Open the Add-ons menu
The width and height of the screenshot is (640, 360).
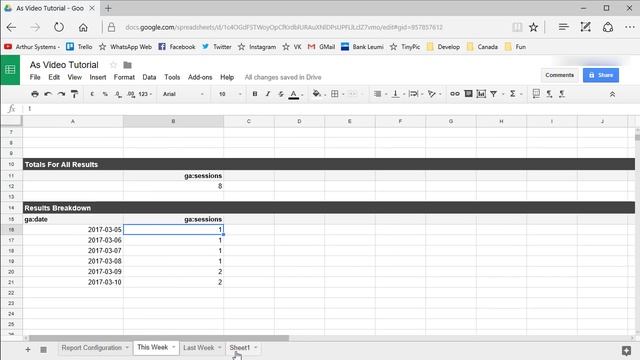click(200, 77)
